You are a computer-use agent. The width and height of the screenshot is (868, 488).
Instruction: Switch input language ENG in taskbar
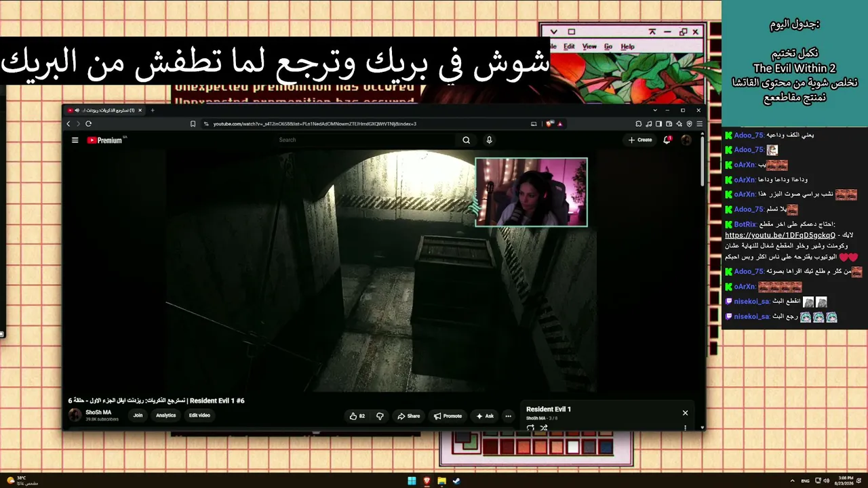point(806,481)
